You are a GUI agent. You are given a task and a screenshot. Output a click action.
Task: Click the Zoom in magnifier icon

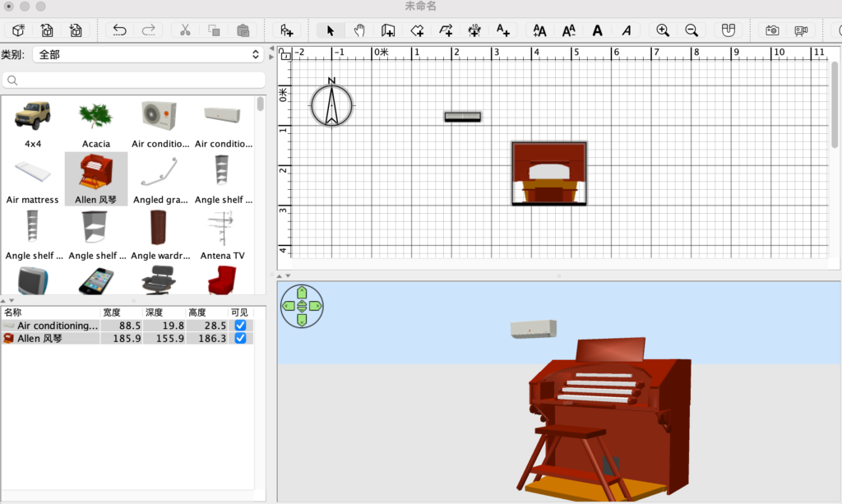point(662,30)
